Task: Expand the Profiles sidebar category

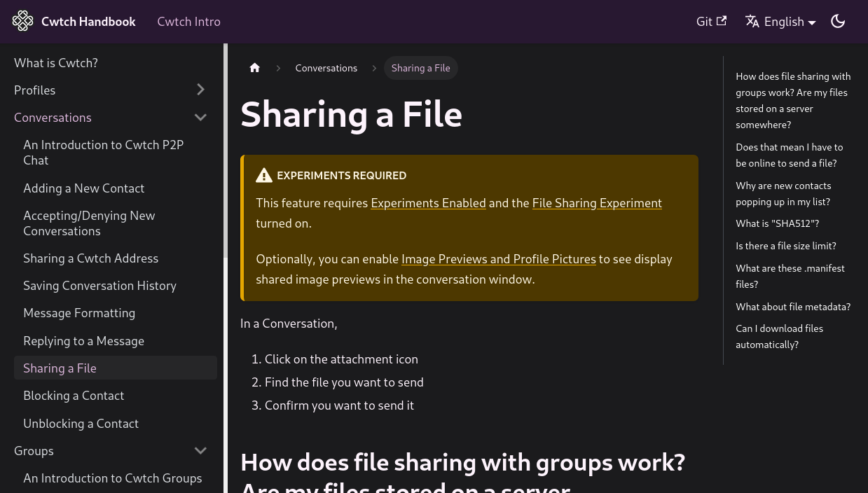Action: [200, 90]
